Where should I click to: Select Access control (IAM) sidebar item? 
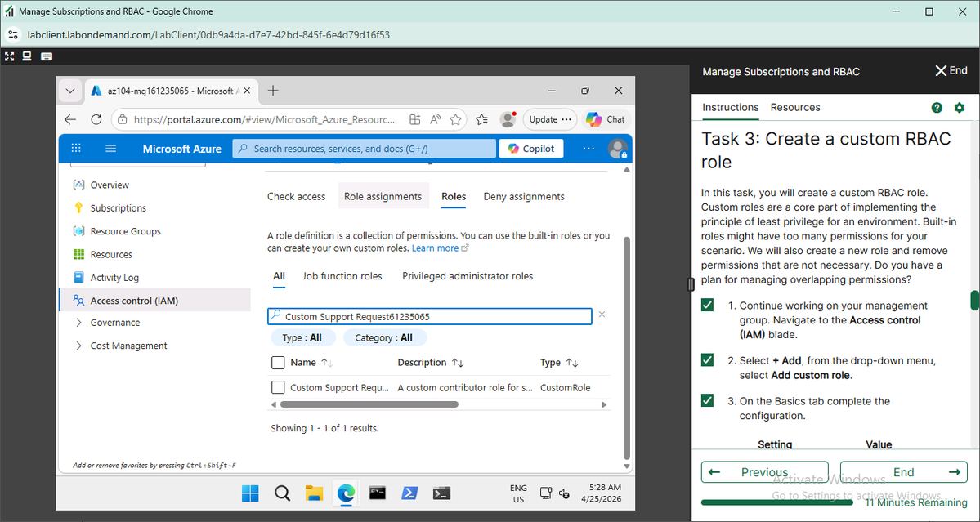click(154, 301)
